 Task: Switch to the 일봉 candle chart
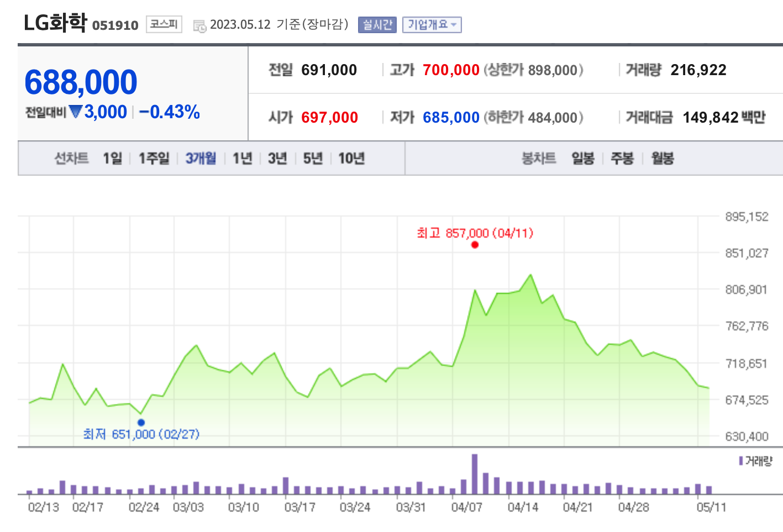pos(583,159)
